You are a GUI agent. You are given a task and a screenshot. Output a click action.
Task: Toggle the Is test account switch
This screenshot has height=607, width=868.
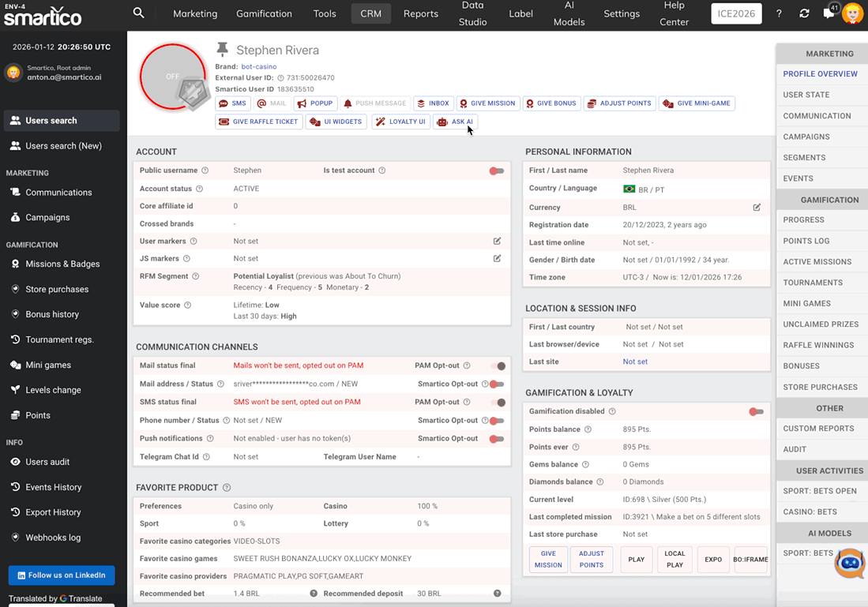click(x=496, y=170)
